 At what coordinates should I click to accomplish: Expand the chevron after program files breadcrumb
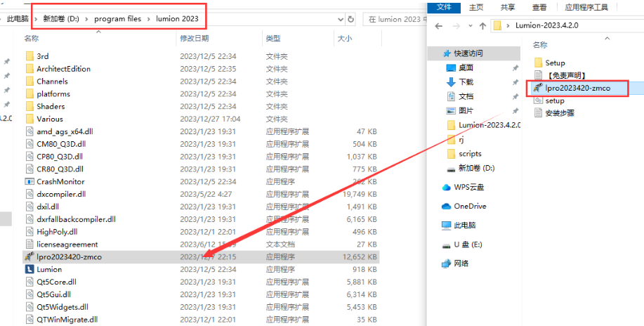(149, 18)
